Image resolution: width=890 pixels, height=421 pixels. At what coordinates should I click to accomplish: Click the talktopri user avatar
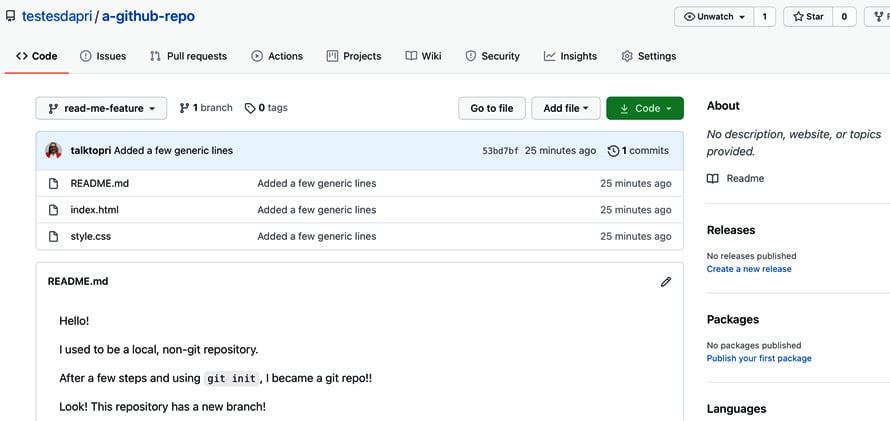point(53,150)
